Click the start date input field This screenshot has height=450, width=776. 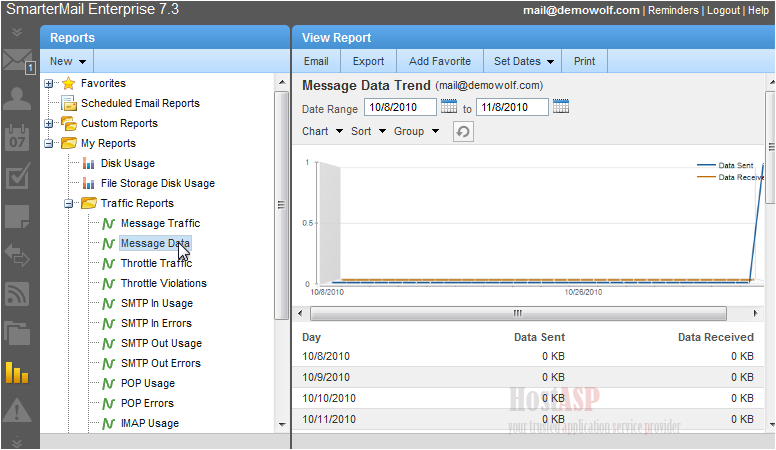(x=400, y=107)
